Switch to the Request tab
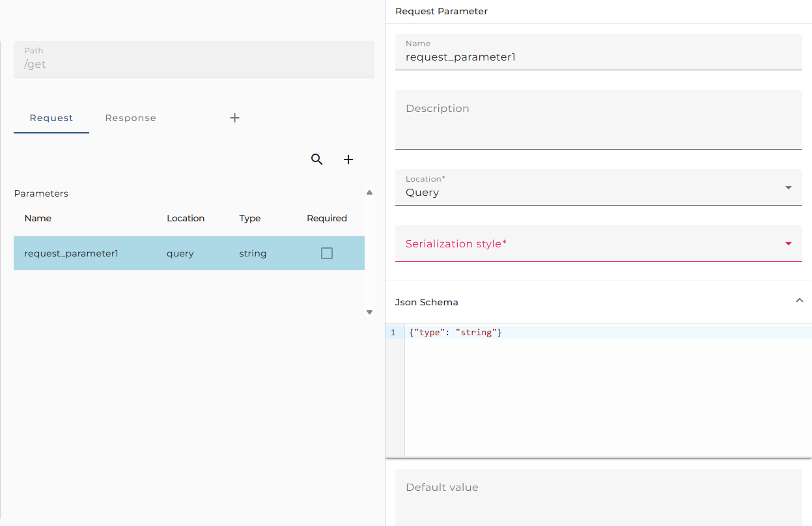This screenshot has width=812, height=526. point(51,118)
